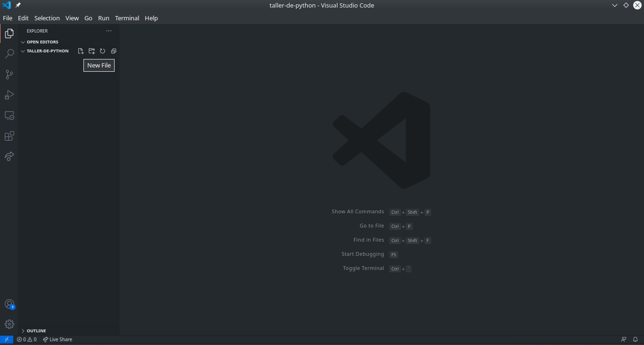Click the New File icon in explorer
This screenshot has height=345, width=644.
pos(81,51)
